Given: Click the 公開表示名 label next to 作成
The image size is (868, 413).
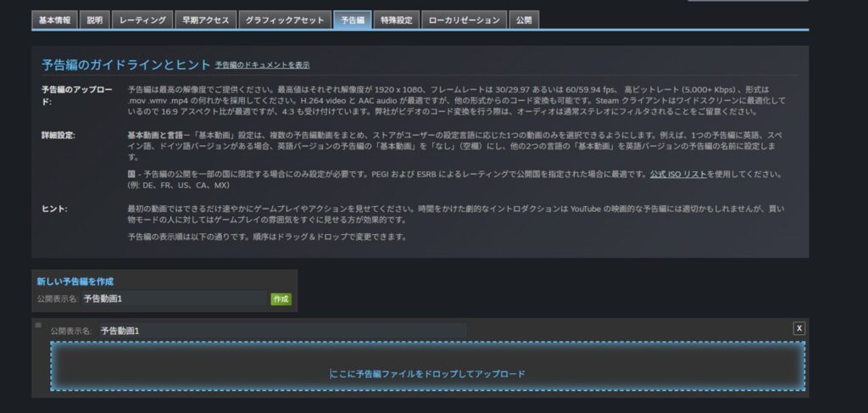Looking at the screenshot, I should click(58, 299).
